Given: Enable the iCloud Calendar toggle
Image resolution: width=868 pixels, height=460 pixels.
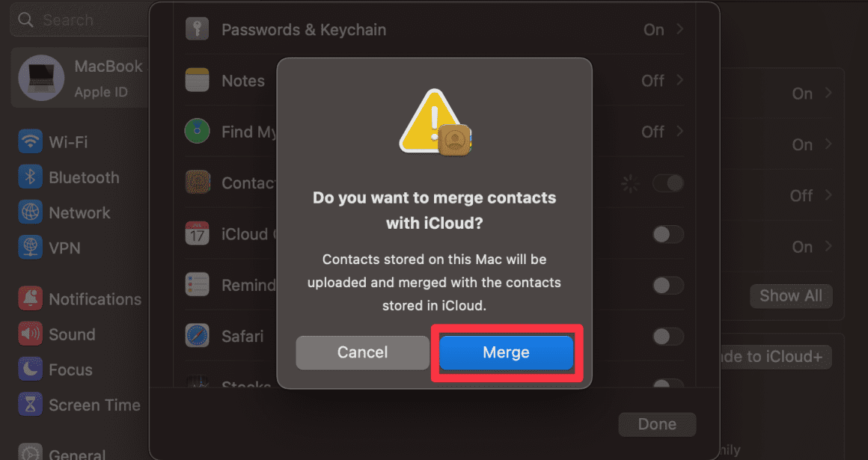Looking at the screenshot, I should [x=667, y=234].
